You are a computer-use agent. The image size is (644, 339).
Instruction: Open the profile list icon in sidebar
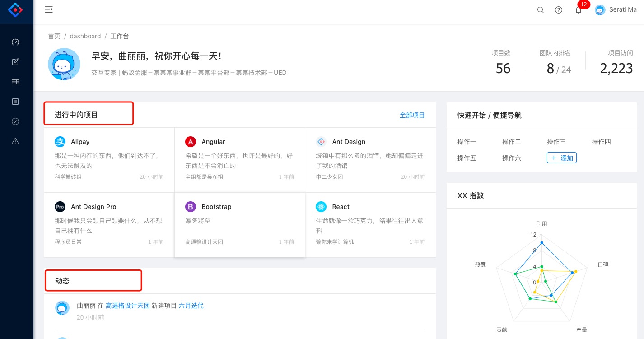click(x=15, y=102)
